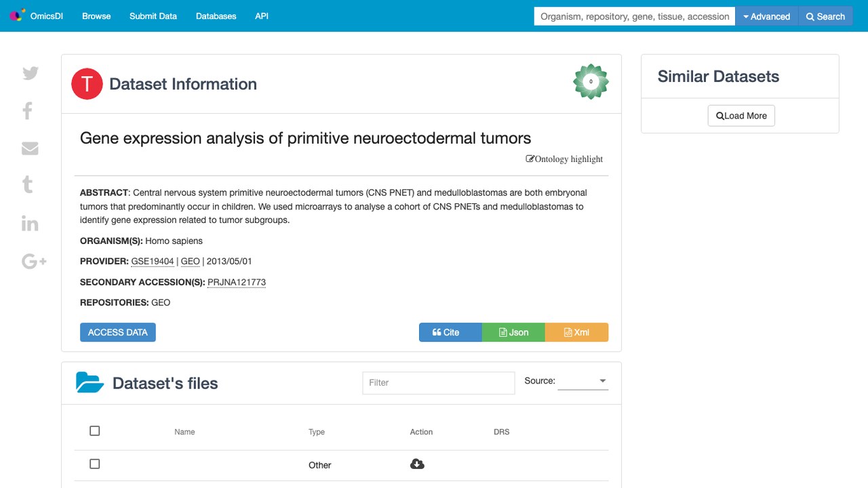The image size is (868, 488).
Task: Click the Search button
Action: click(825, 16)
